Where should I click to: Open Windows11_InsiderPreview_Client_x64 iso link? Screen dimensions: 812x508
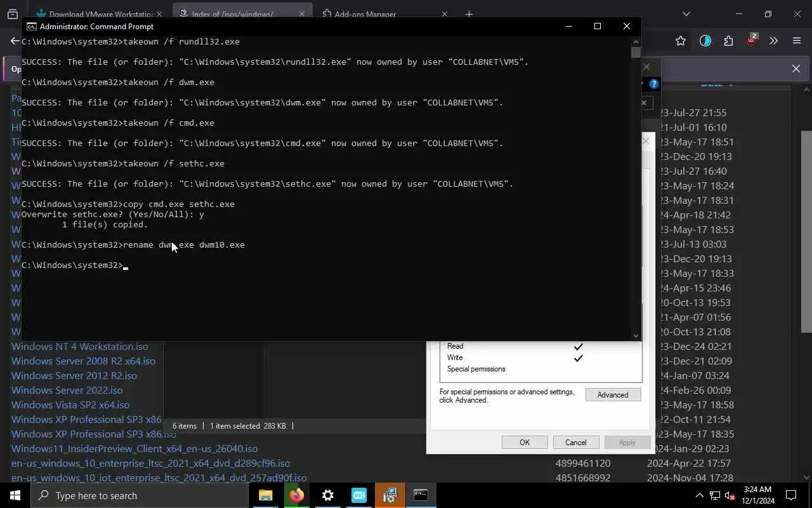click(x=134, y=448)
